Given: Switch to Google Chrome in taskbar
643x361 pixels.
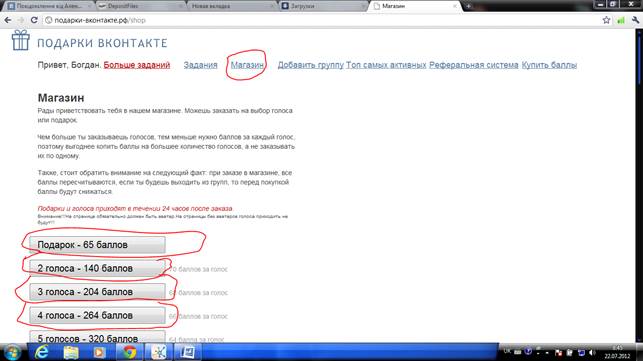Looking at the screenshot, I should tap(130, 352).
